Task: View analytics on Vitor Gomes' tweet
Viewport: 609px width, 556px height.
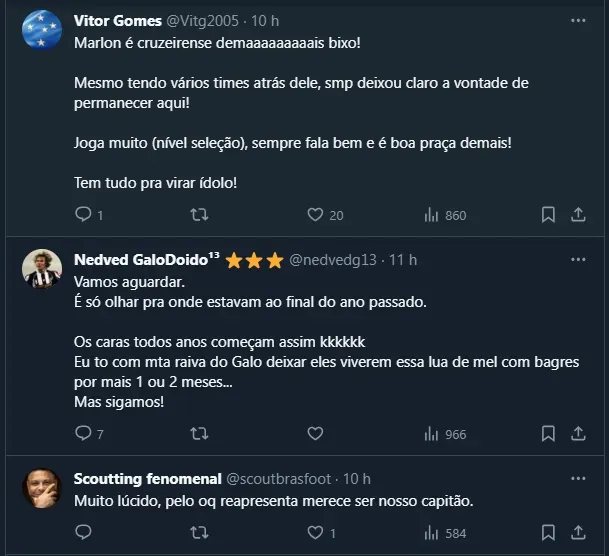Action: (x=433, y=214)
